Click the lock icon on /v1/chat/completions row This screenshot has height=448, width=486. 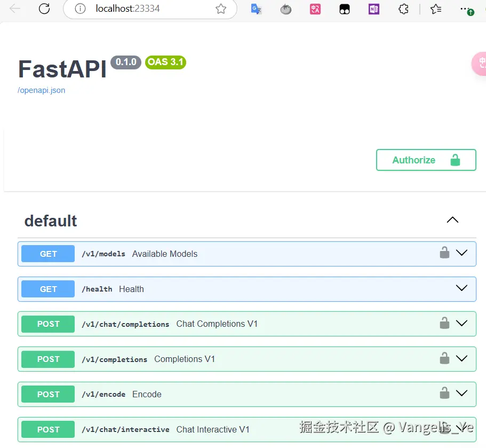(444, 323)
